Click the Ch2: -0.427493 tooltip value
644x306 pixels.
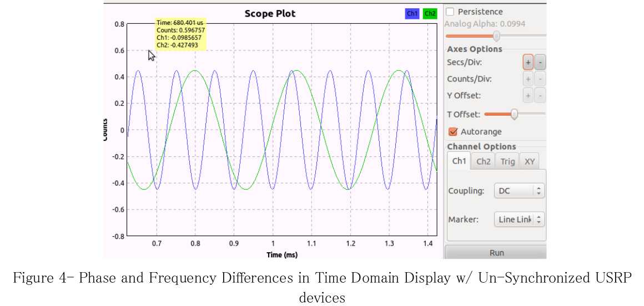point(178,45)
